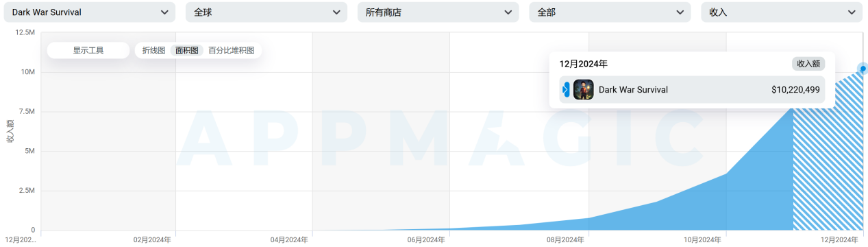Click the blue arrow marker in tooltip

point(566,90)
